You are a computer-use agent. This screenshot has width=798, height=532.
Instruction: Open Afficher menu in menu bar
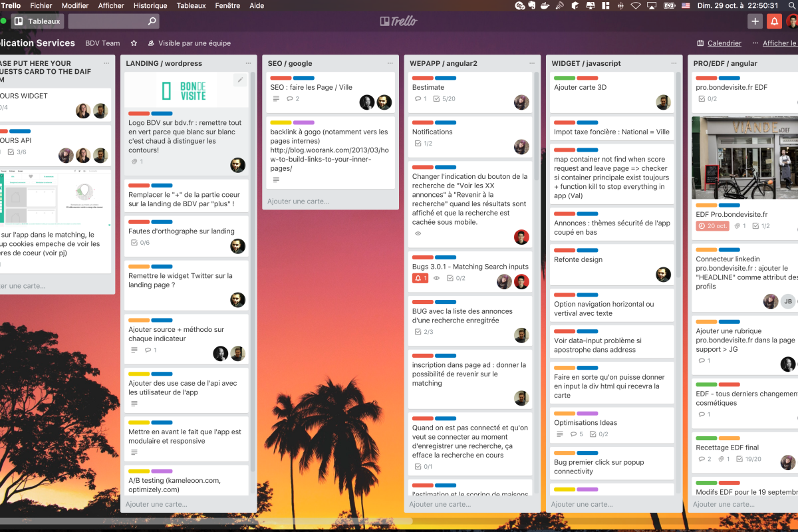[111, 5]
